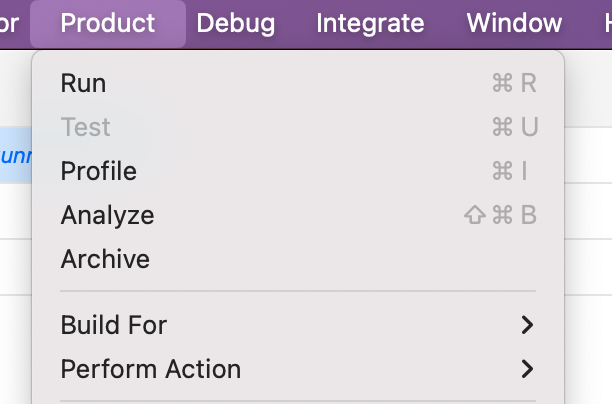Viewport: 612px width, 404px height.
Task: Start Profile from the Product menu
Action: pos(298,171)
